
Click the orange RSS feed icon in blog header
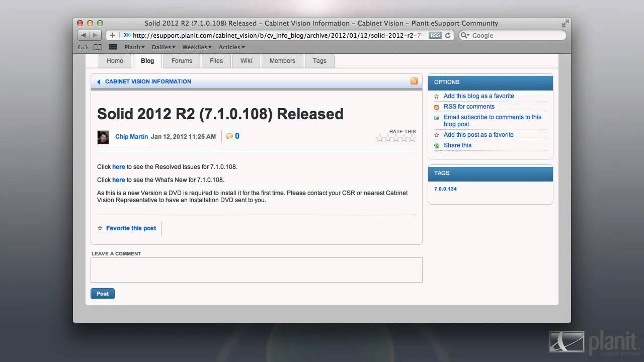[x=414, y=81]
